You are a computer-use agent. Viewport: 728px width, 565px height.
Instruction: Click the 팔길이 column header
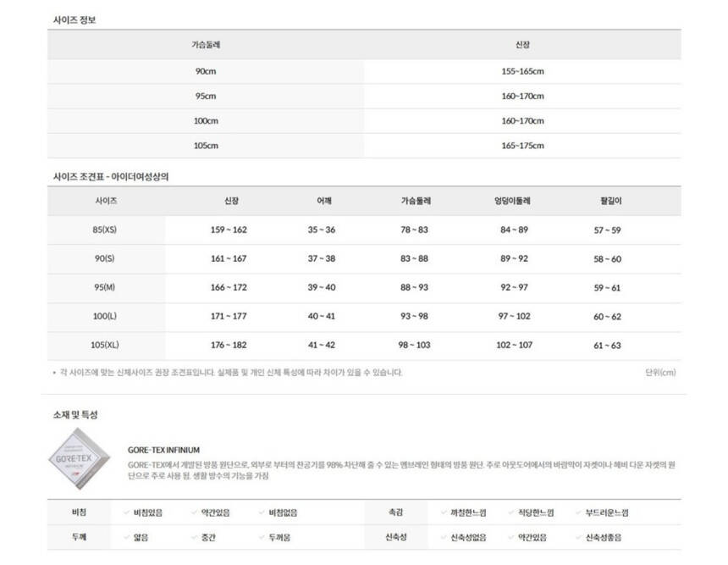(x=607, y=201)
